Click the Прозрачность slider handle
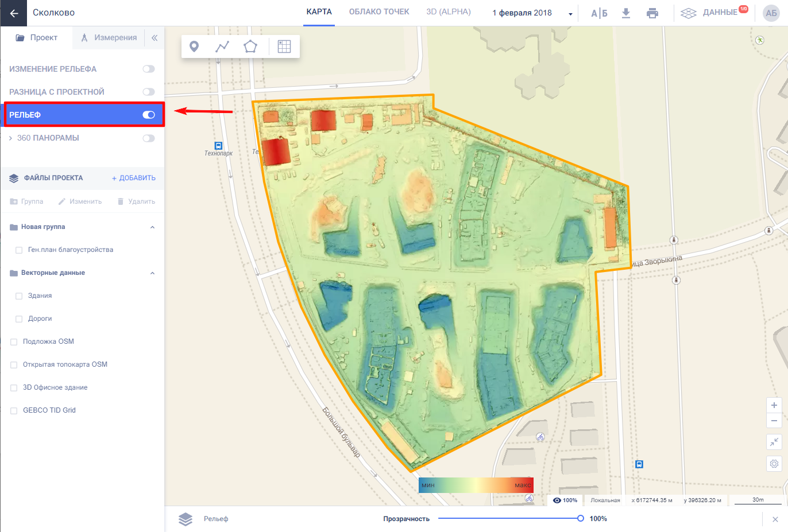Screen dimensions: 788x532 pyautogui.click(x=580, y=519)
